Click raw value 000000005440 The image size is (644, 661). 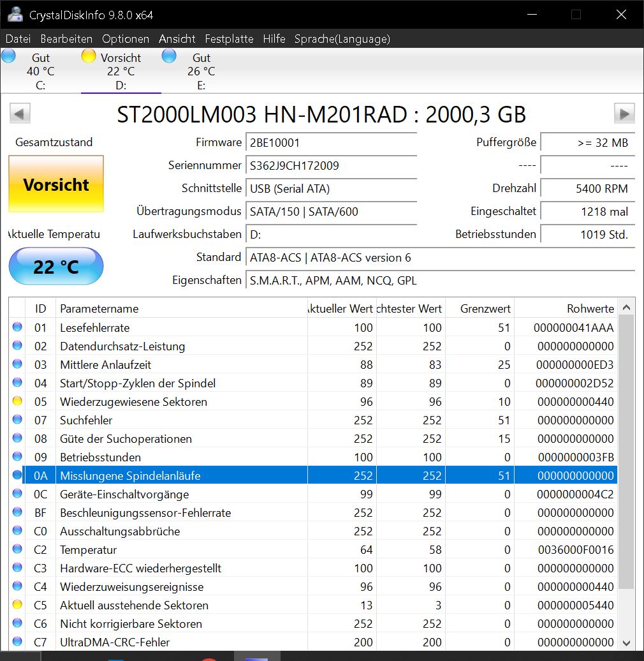coord(575,605)
